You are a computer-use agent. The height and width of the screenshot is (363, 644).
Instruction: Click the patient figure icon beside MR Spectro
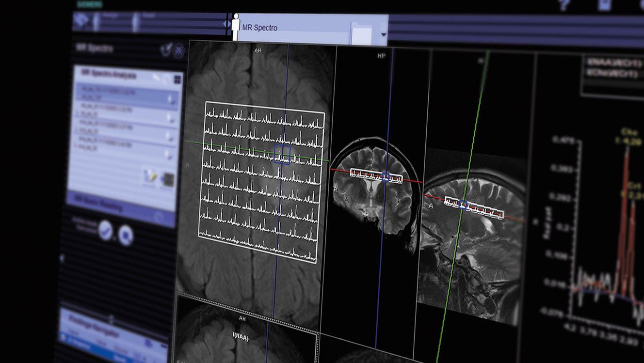tap(236, 27)
